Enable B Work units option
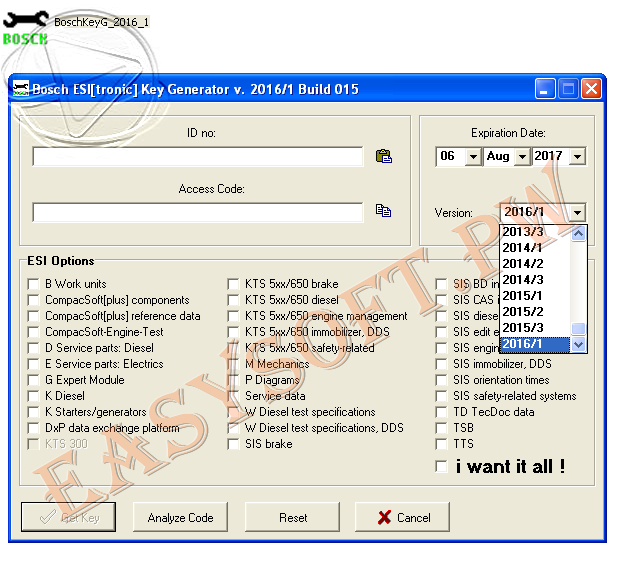Image resolution: width=624 pixels, height=561 pixels. 33,284
